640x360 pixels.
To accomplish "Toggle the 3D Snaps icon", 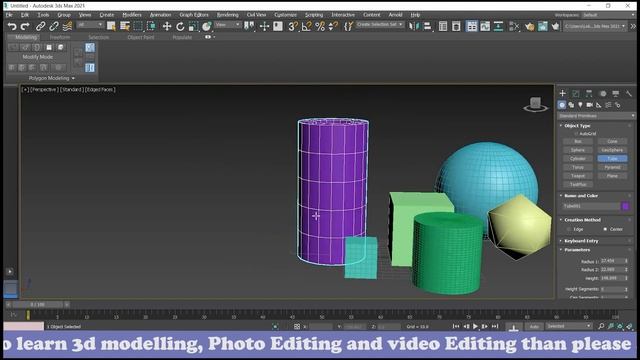I will (x=293, y=27).
